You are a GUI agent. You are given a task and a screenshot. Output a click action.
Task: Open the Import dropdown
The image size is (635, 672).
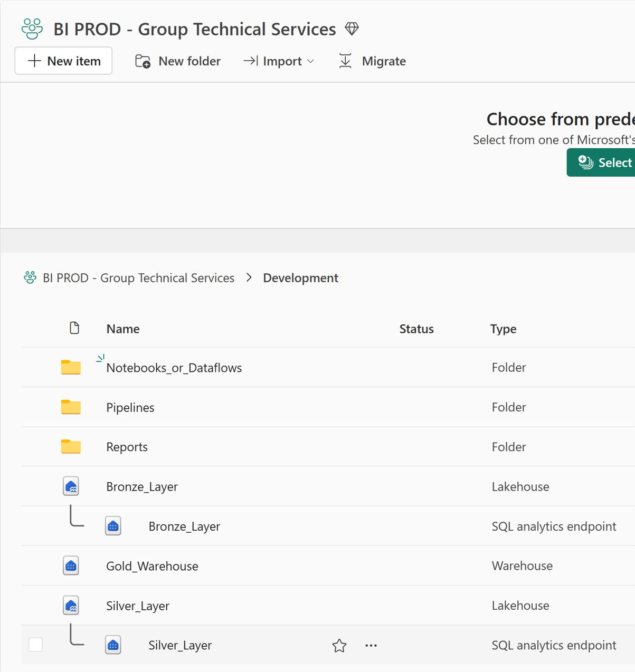[279, 61]
